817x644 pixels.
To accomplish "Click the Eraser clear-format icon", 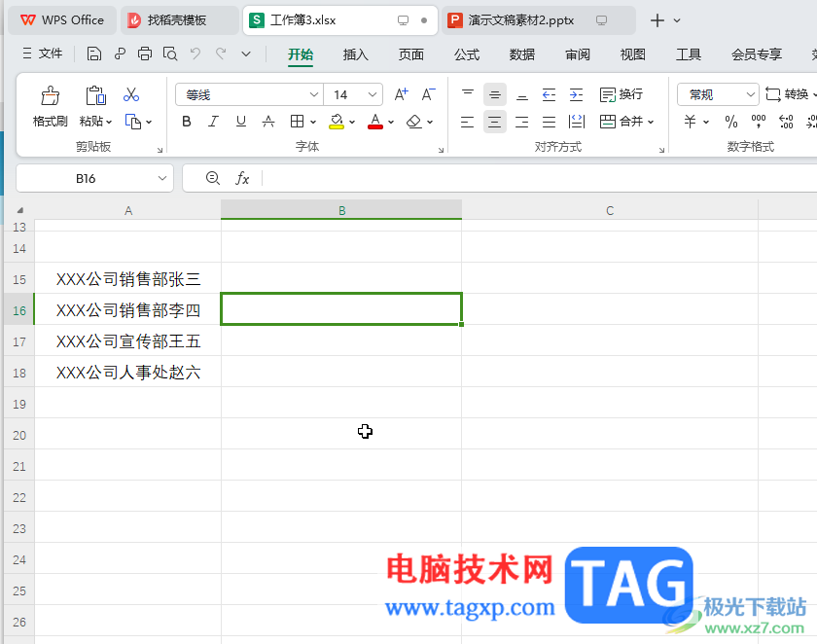I will [413, 122].
